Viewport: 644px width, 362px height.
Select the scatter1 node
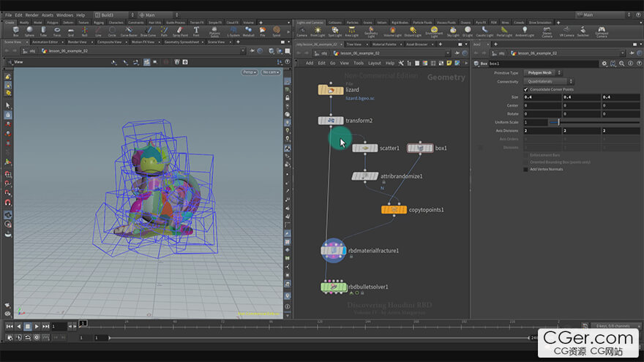coord(364,148)
